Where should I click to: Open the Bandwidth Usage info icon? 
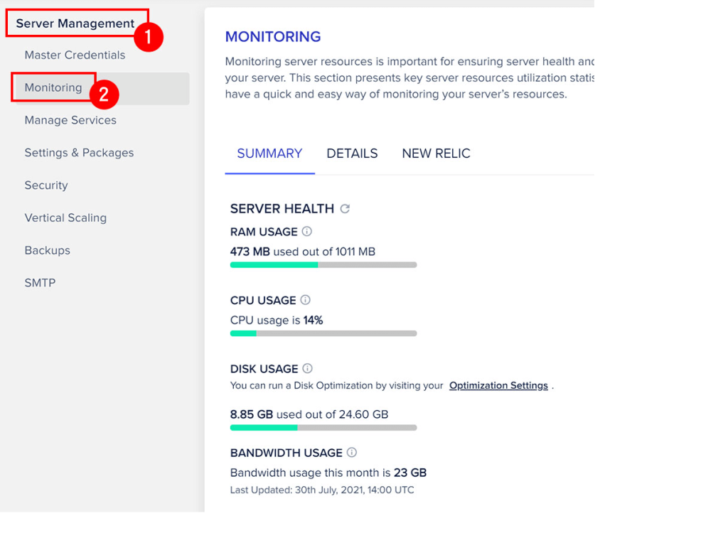352,453
